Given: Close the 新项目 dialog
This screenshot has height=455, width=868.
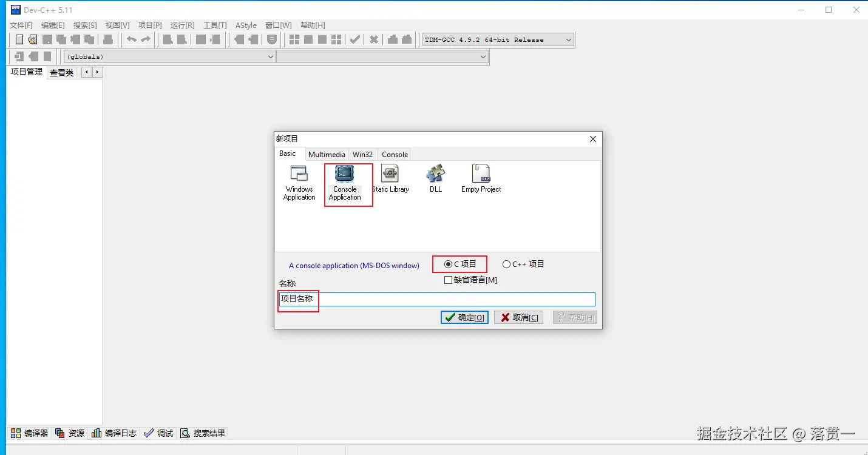Looking at the screenshot, I should pyautogui.click(x=593, y=139).
